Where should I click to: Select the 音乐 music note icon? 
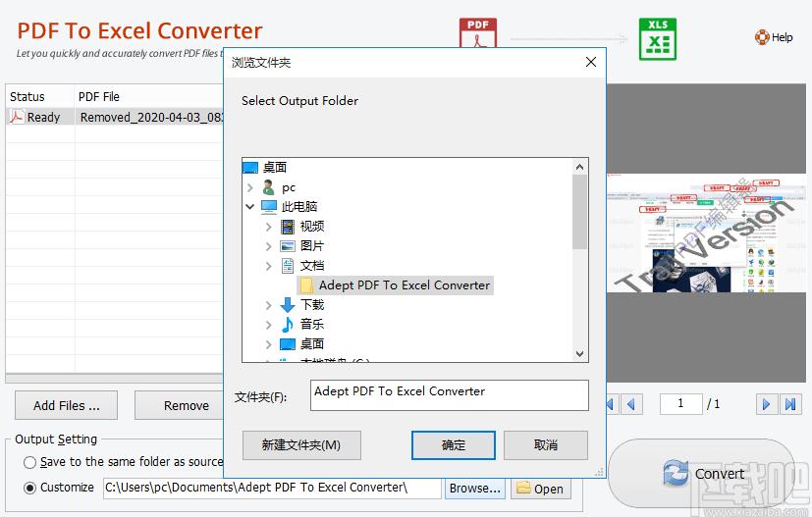click(x=288, y=325)
